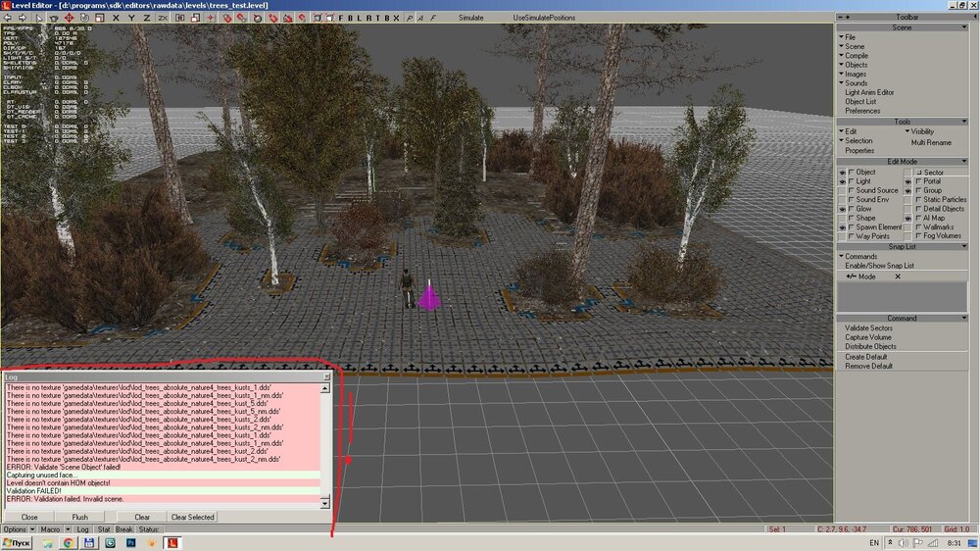Check the Static Particles checkbox
Viewport: 980px width, 551px height.
(x=918, y=200)
